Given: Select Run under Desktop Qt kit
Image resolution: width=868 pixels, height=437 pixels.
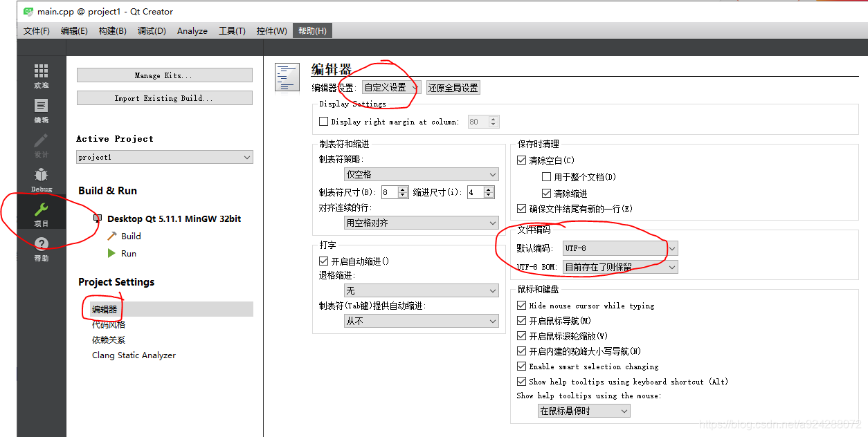Looking at the screenshot, I should (x=129, y=254).
